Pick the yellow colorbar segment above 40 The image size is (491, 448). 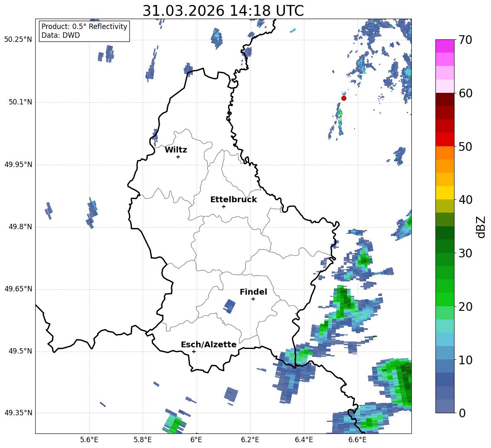coord(445,193)
